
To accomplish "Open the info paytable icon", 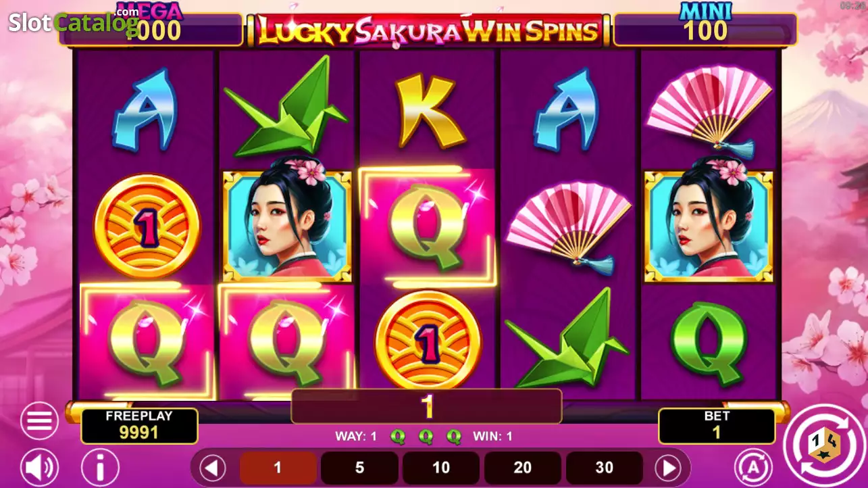I will pyautogui.click(x=100, y=467).
